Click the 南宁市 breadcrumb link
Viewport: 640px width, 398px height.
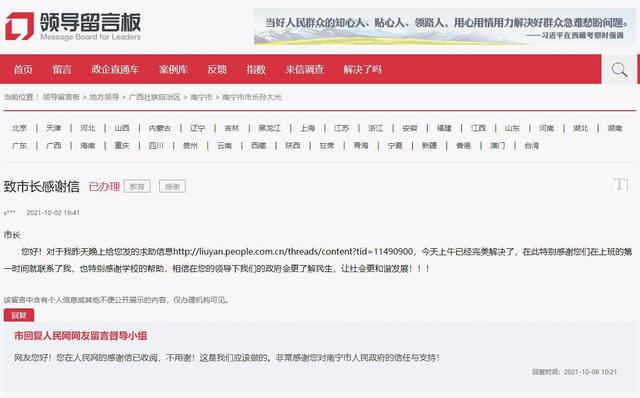[x=201, y=97]
